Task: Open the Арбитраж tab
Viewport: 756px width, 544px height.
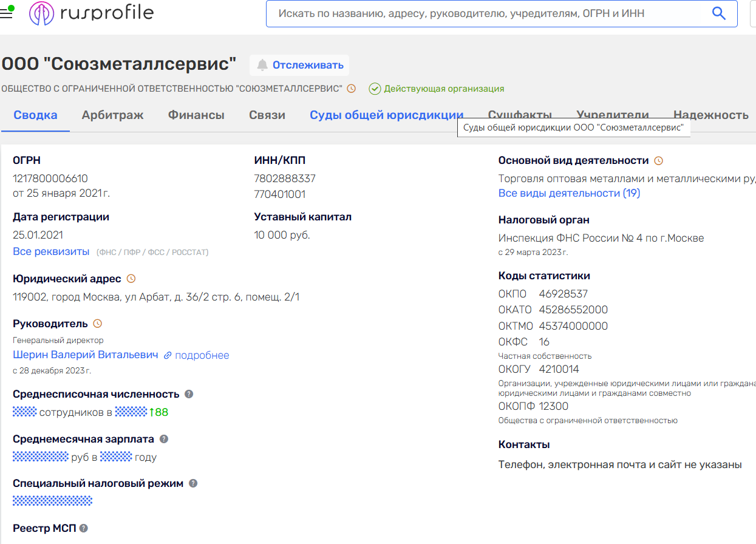Action: click(113, 115)
